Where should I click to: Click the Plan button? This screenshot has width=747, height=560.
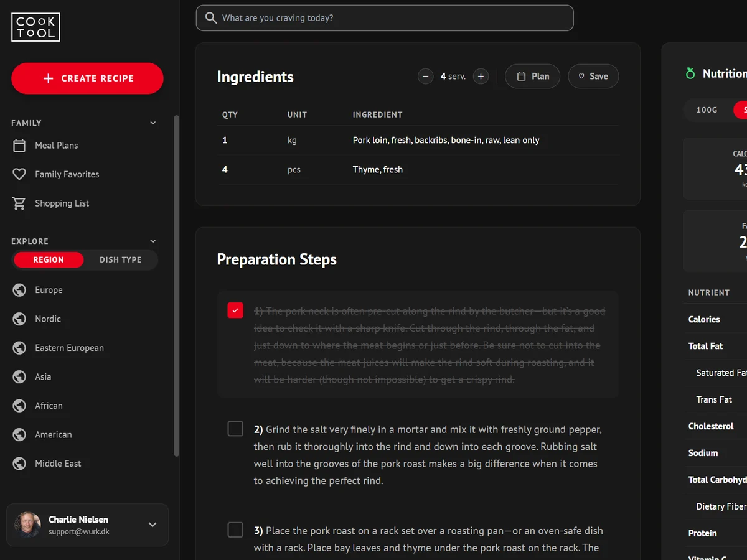[532, 77]
